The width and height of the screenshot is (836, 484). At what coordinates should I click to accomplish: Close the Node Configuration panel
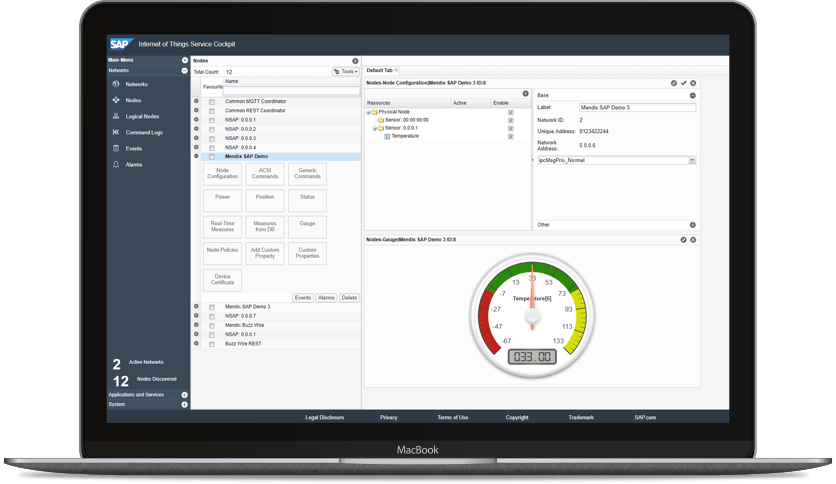point(693,83)
